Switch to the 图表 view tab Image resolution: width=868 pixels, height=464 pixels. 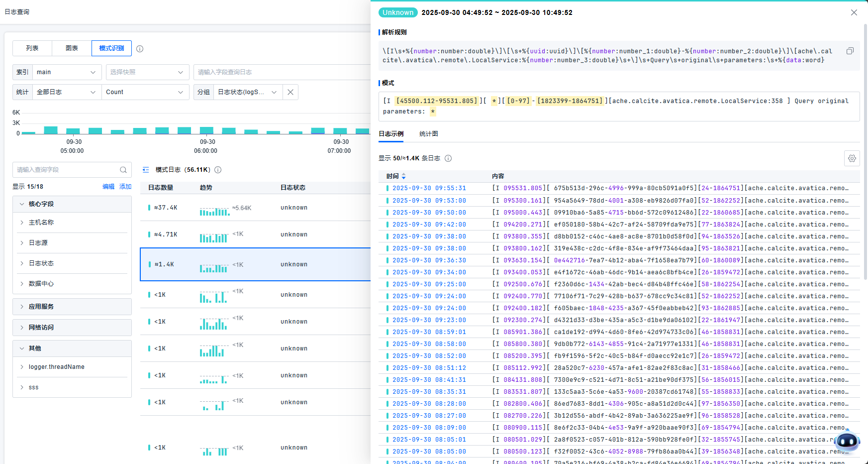tap(72, 48)
